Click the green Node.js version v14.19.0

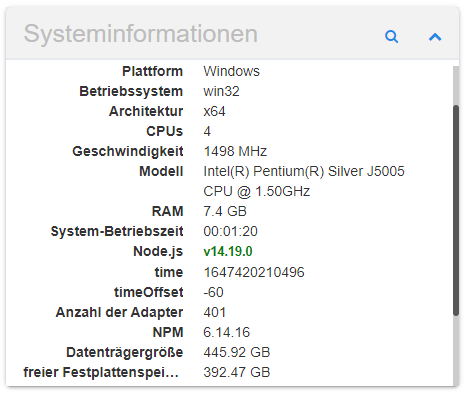pos(228,251)
